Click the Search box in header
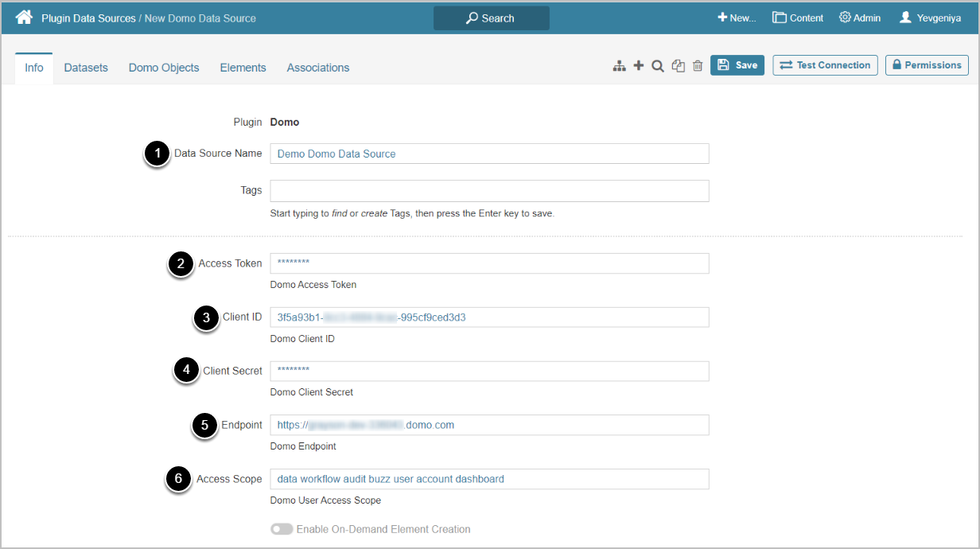Screen dimensions: 980x549 tap(491, 18)
